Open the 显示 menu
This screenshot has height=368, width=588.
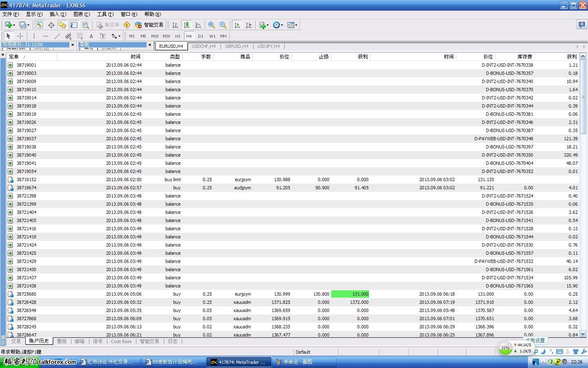(x=34, y=14)
